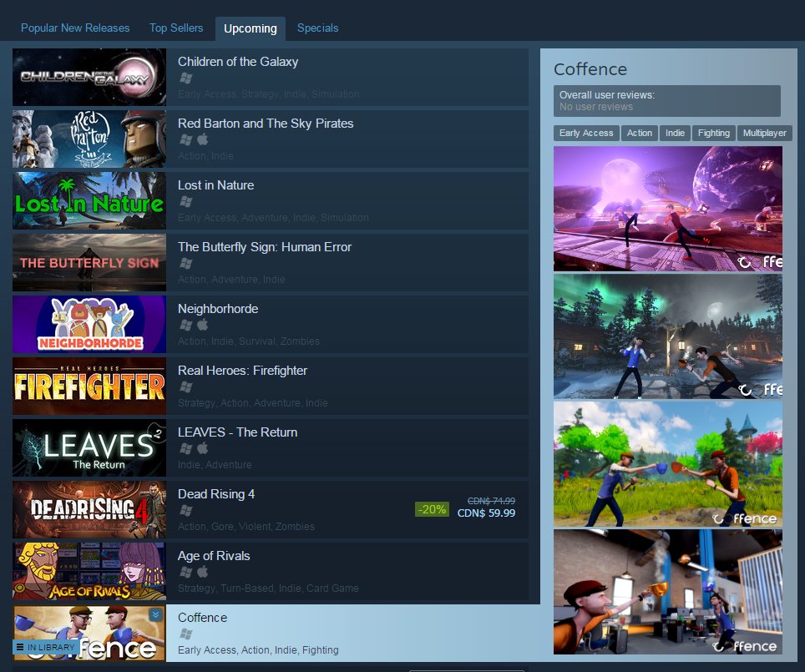Click Windows icon under Red Barton and The Sky Pirates
Viewport: 805px width, 672px height.
[x=186, y=139]
